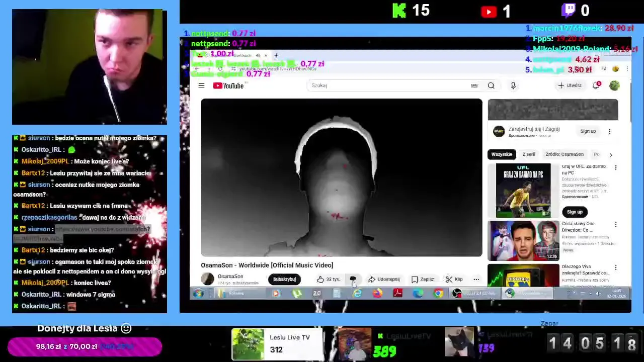This screenshot has width=644, height=362.
Task: Open the OsamaSon channel name link
Action: click(x=230, y=277)
